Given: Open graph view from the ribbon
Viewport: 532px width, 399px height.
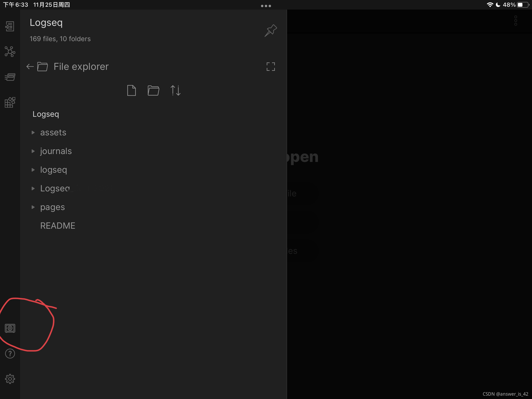Looking at the screenshot, I should coord(10,52).
